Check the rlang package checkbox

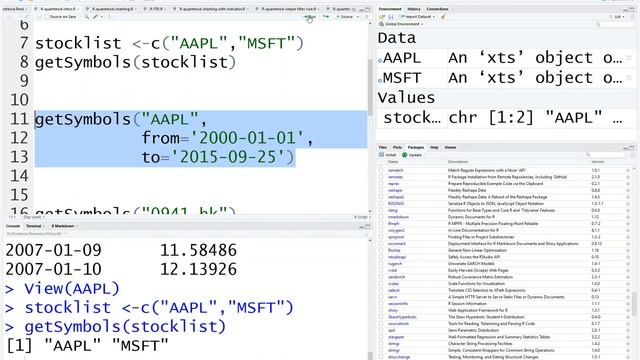point(381,210)
